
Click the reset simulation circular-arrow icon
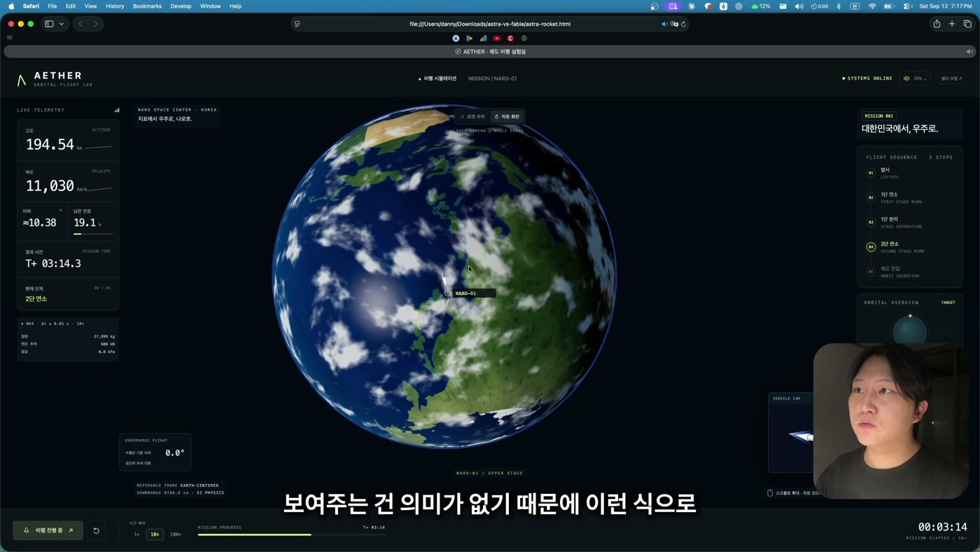click(x=96, y=530)
